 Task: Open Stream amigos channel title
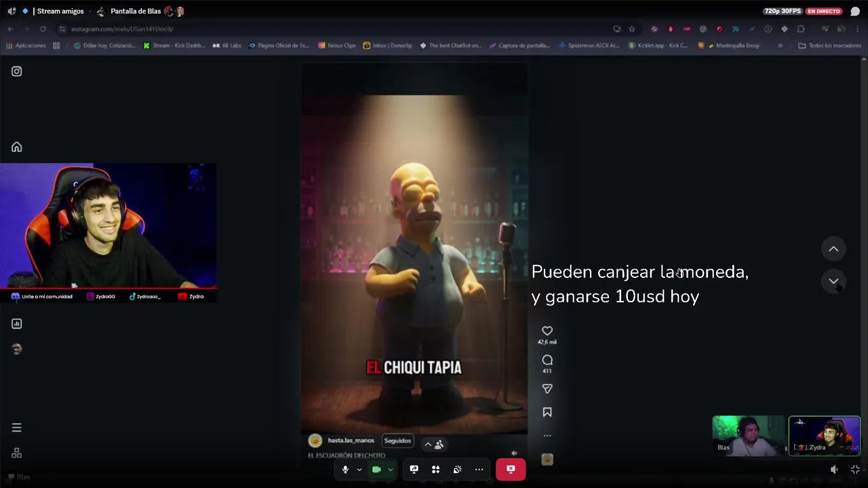[x=60, y=11]
